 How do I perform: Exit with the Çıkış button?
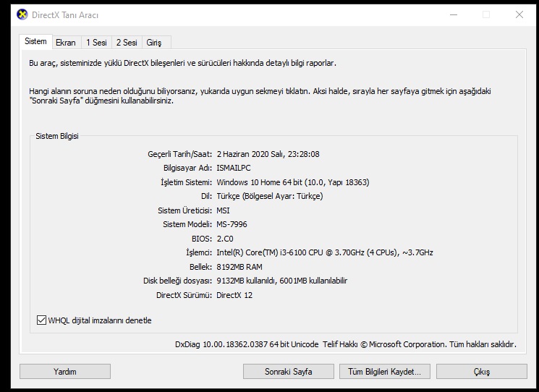click(x=482, y=371)
